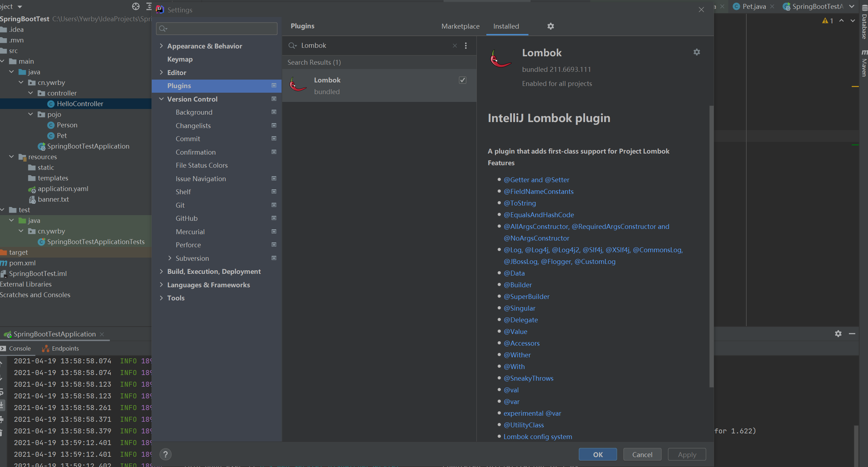Click the plugin search options kebab menu
This screenshot has width=868, height=467.
(x=466, y=46)
